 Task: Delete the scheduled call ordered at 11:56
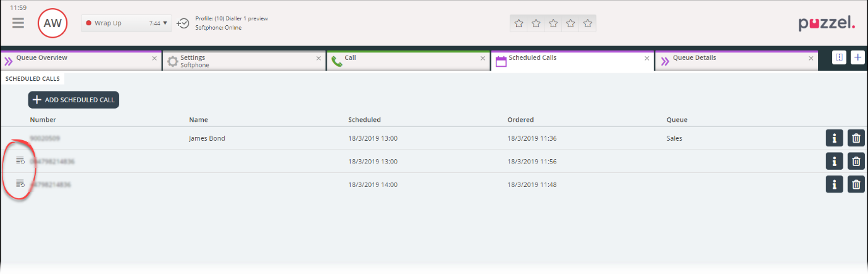(x=856, y=161)
